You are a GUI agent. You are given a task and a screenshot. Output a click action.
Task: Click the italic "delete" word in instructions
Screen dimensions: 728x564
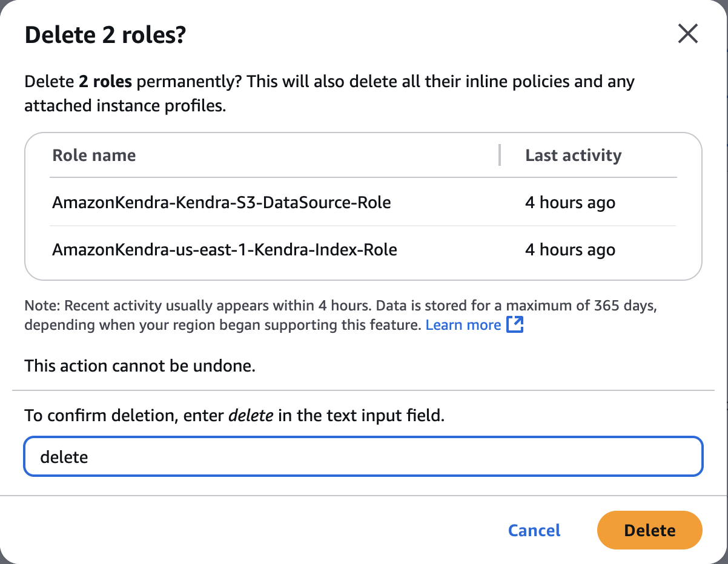pos(251,416)
